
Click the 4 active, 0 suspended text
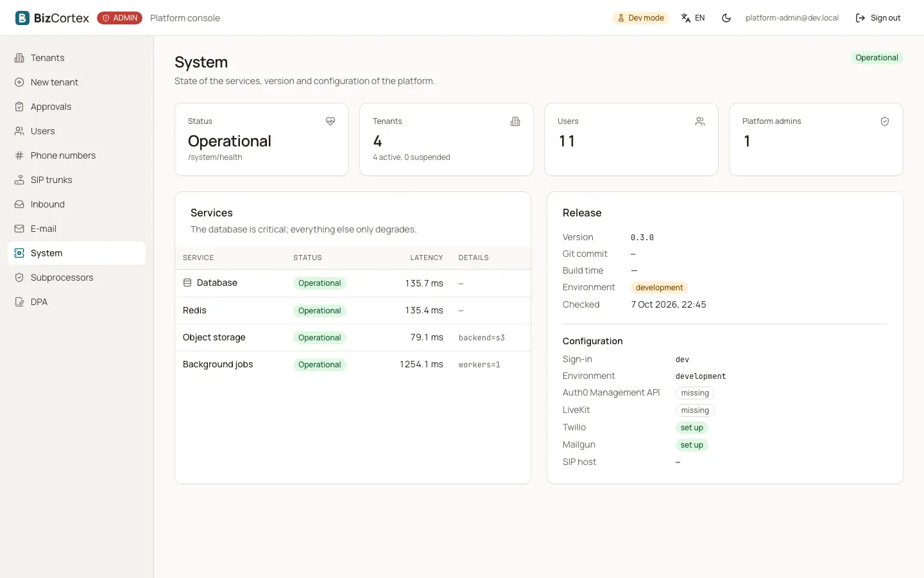tap(411, 157)
